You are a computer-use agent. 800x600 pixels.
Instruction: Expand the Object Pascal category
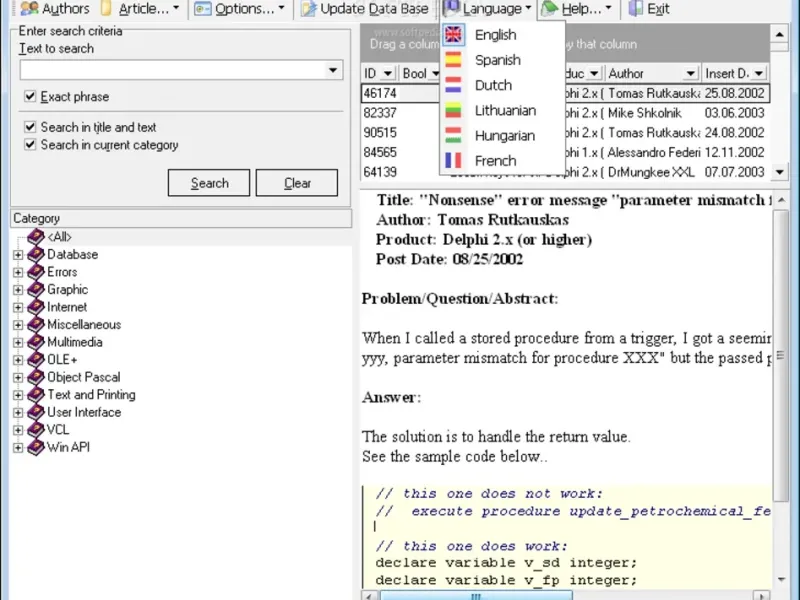point(18,378)
